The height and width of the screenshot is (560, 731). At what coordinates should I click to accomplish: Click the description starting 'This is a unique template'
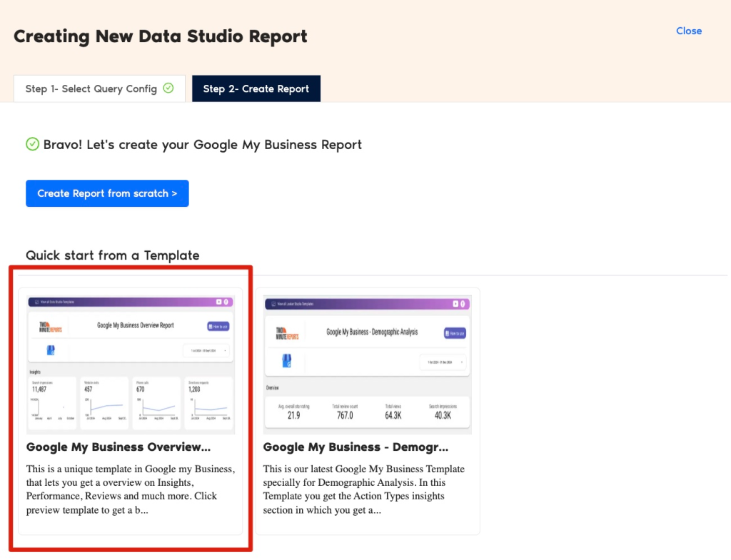pyautogui.click(x=131, y=489)
